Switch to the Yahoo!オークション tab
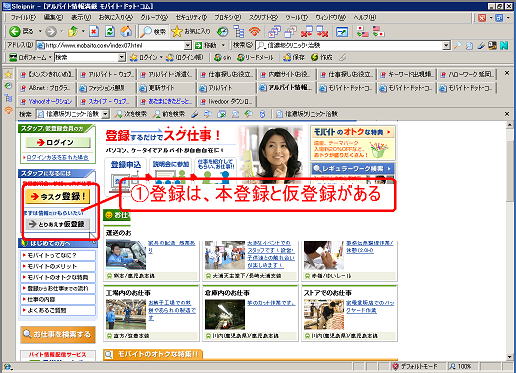516x373 pixels. click(47, 101)
